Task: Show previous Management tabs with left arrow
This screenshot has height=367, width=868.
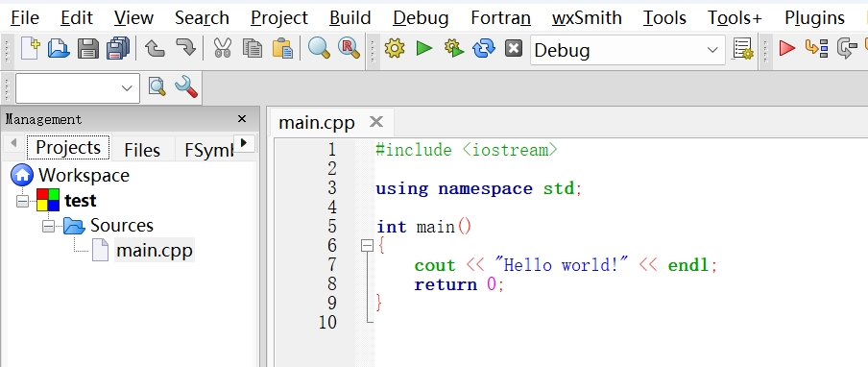Action: [x=13, y=143]
